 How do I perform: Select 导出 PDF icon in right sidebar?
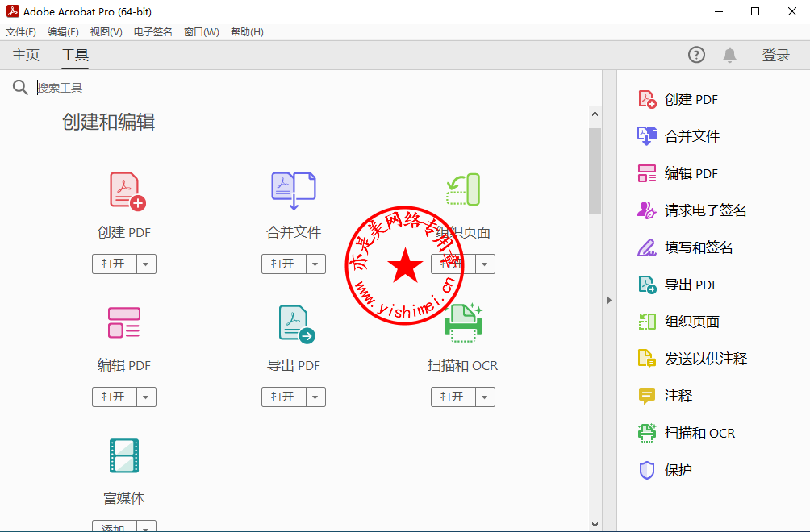point(647,285)
